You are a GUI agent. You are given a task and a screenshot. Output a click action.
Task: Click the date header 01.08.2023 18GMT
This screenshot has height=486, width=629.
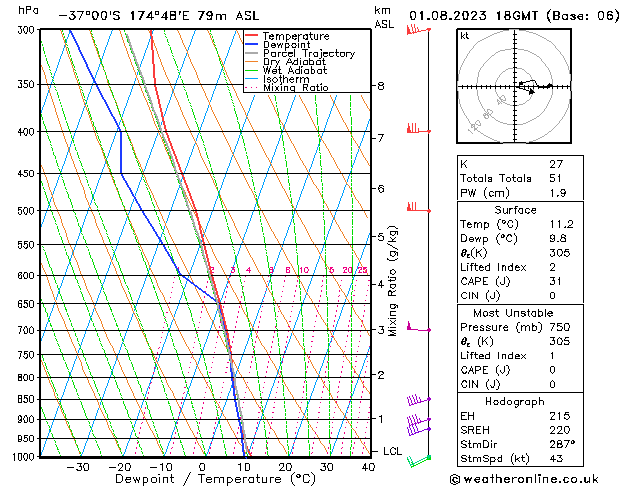coord(473,16)
